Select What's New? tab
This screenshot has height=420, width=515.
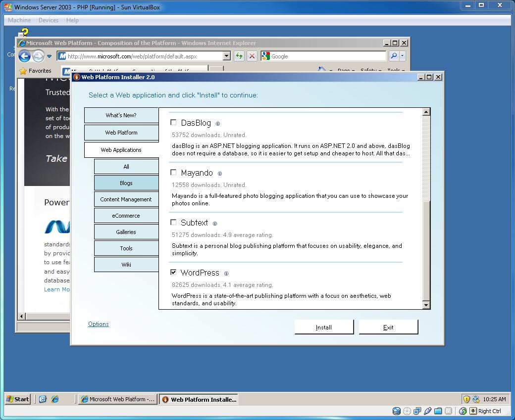pos(121,115)
